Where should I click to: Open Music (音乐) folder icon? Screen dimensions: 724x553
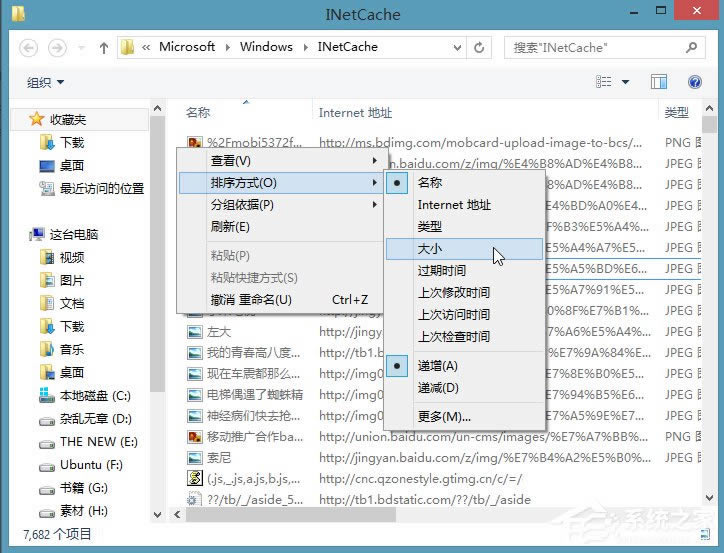coord(47,349)
